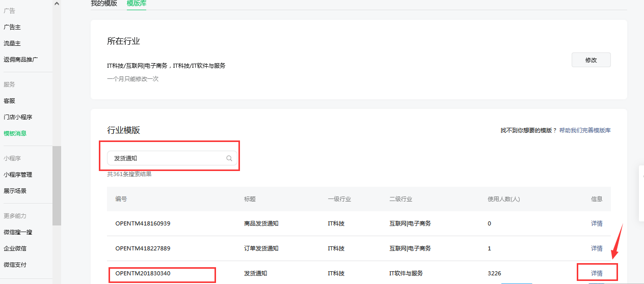Open 微信搜一搜 in the sidebar
The image size is (644, 284).
coord(18,232)
